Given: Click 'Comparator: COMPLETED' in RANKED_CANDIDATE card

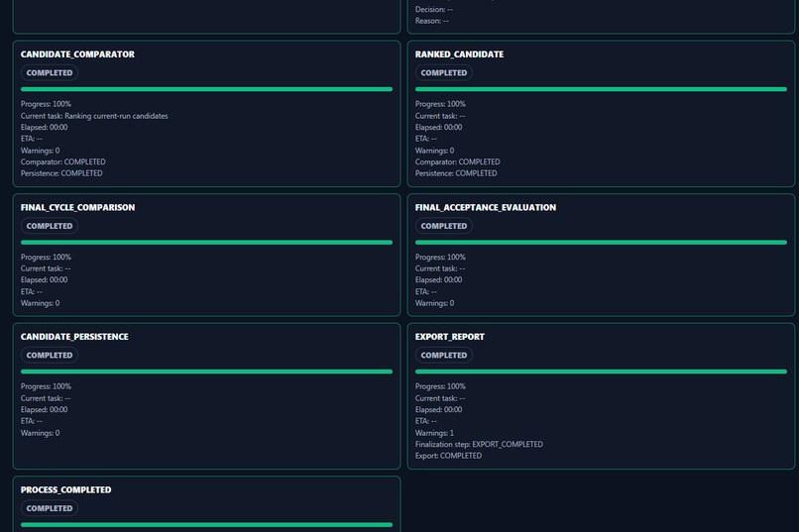Looking at the screenshot, I should pos(458,161).
